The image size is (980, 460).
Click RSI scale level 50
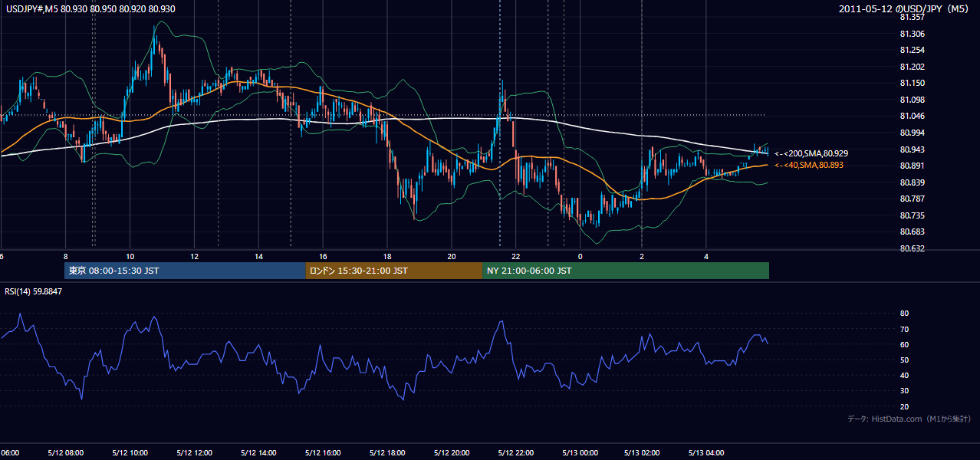(904, 360)
